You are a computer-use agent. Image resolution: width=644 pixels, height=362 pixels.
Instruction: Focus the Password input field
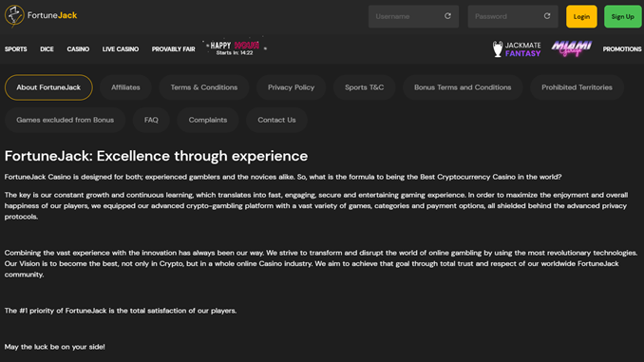pos(513,16)
